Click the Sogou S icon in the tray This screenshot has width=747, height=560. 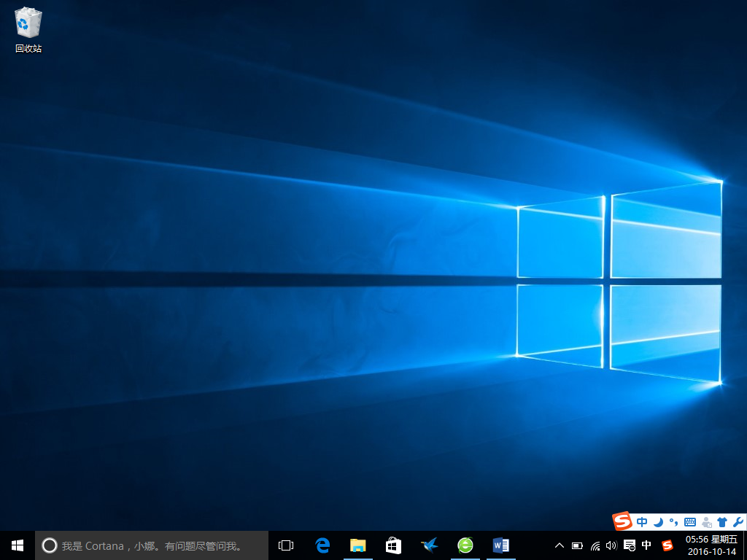tap(667, 545)
